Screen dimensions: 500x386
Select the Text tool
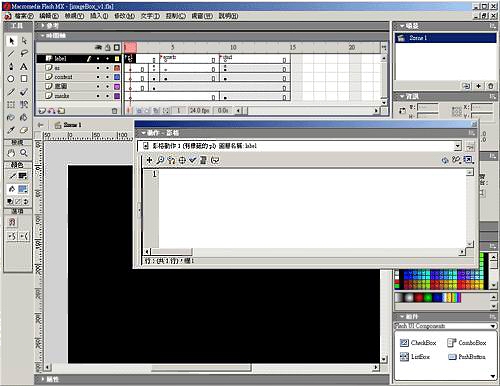tap(24, 66)
